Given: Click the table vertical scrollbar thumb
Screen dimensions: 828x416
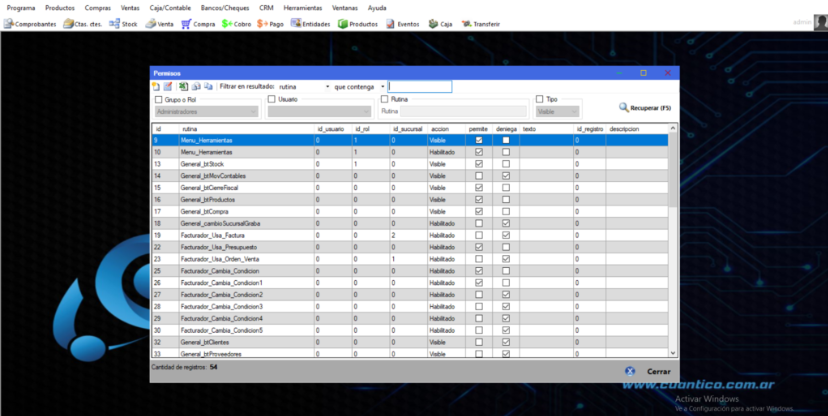Looking at the screenshot, I should tap(673, 170).
